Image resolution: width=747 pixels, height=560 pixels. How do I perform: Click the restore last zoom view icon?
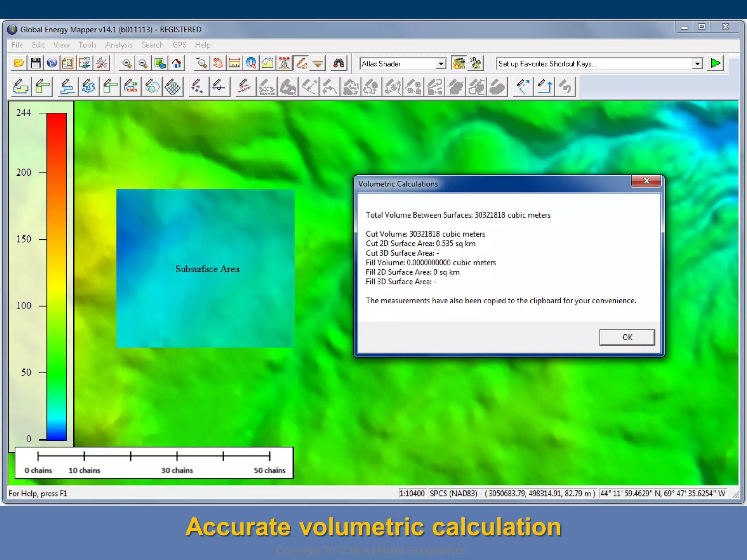[x=160, y=63]
